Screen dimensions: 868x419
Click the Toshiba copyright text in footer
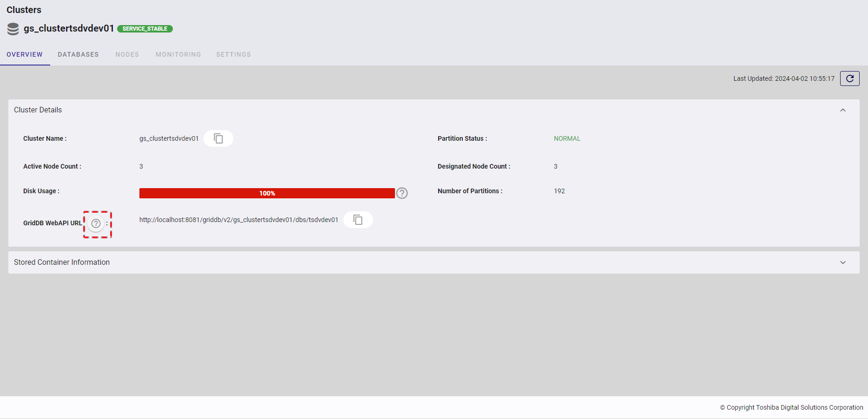tap(792, 407)
